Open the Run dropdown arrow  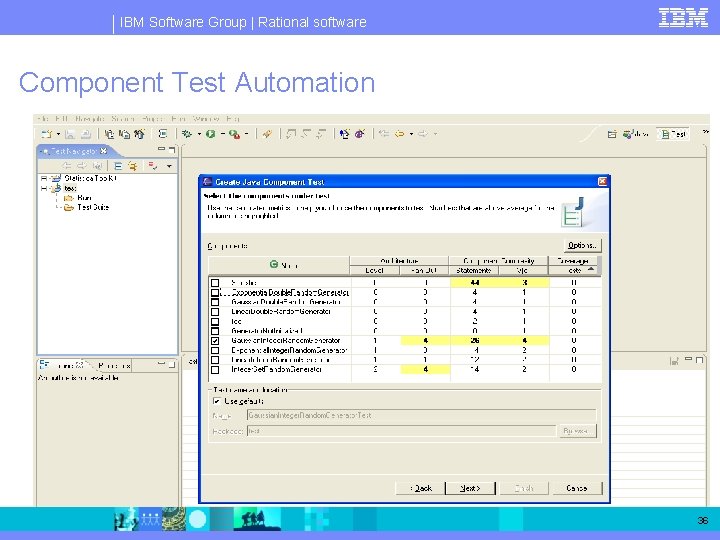223,134
